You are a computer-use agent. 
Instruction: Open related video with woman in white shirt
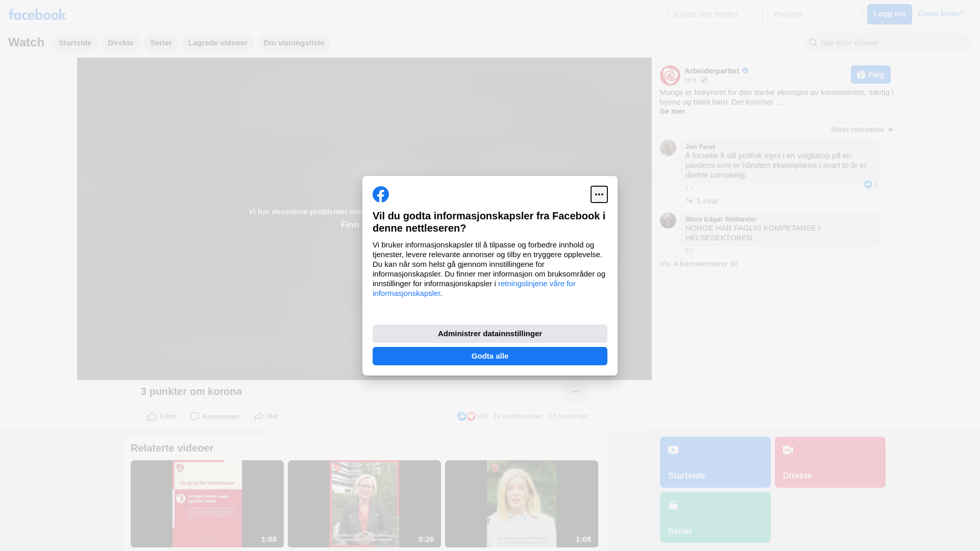pyautogui.click(x=522, y=504)
